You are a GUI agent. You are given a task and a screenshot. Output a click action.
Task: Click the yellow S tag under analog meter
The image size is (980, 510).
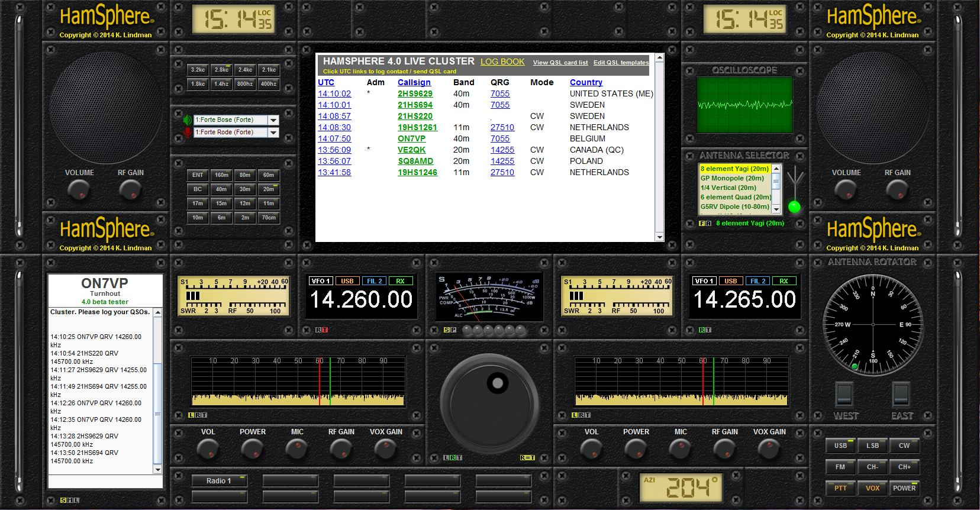pos(446,330)
